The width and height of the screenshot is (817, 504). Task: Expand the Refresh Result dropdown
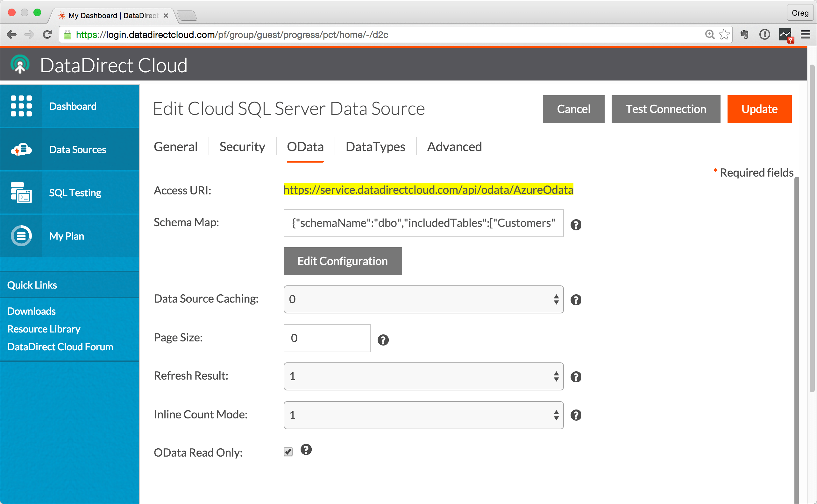click(x=423, y=376)
